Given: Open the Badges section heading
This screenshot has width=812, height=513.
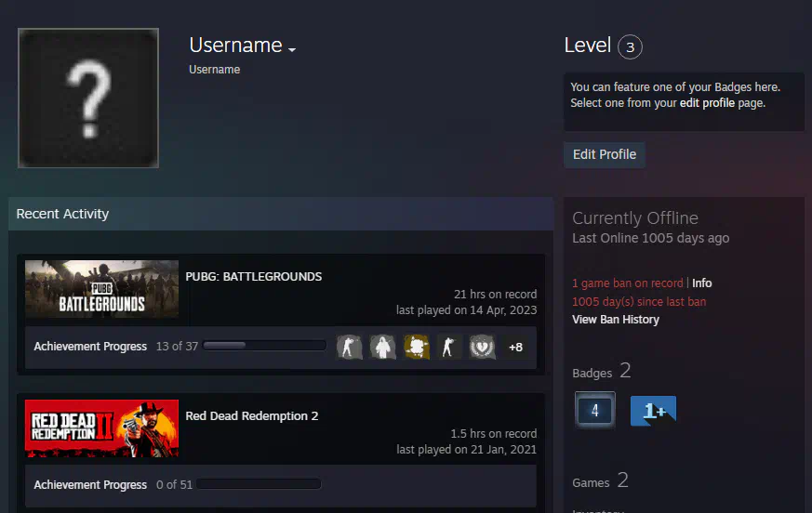Looking at the screenshot, I should (x=592, y=373).
